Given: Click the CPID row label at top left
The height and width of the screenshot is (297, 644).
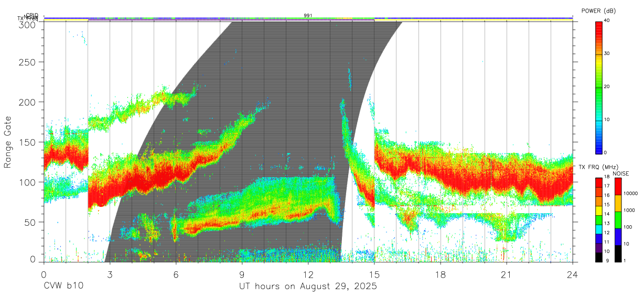Looking at the screenshot, I should tap(32, 15).
